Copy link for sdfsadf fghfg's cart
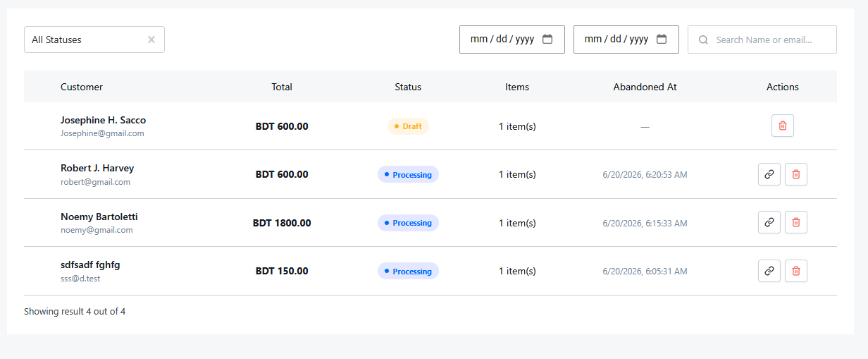868x359 pixels. pyautogui.click(x=769, y=271)
